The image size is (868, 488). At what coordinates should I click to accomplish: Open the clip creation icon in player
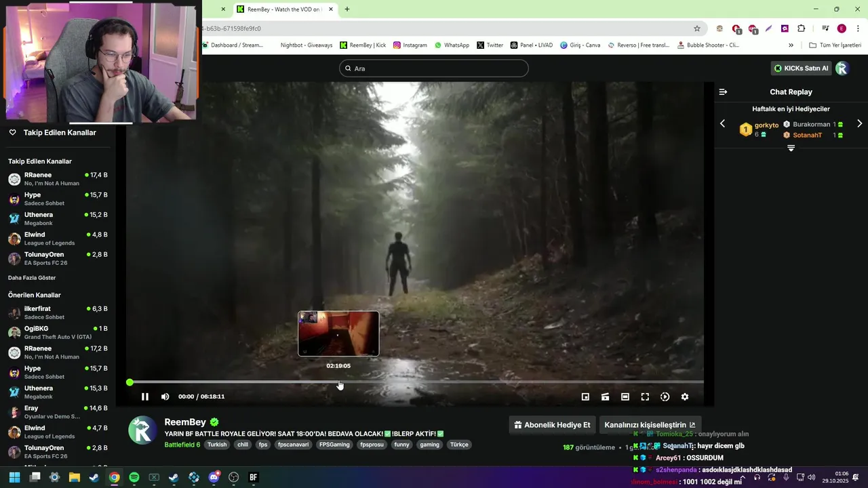click(605, 396)
